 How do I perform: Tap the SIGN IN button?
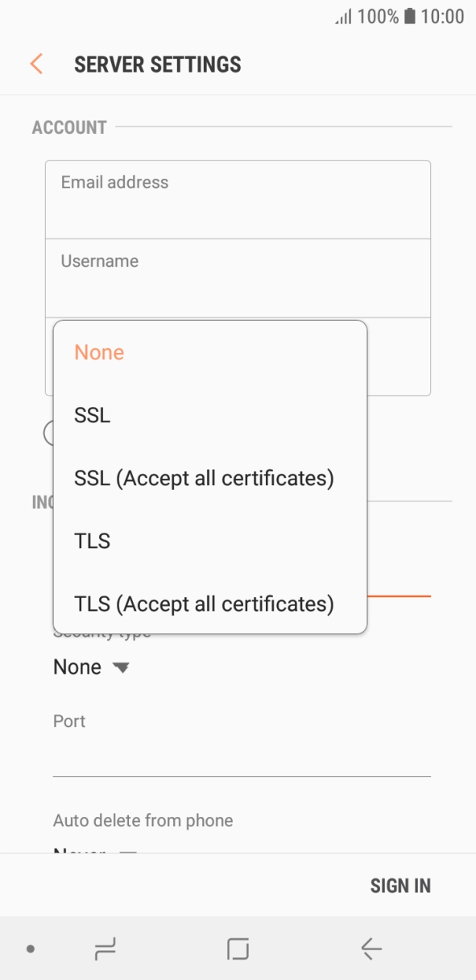(400, 886)
